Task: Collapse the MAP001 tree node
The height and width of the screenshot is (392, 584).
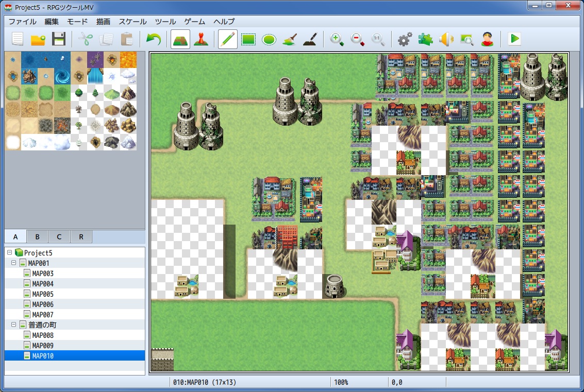Action: (14, 263)
